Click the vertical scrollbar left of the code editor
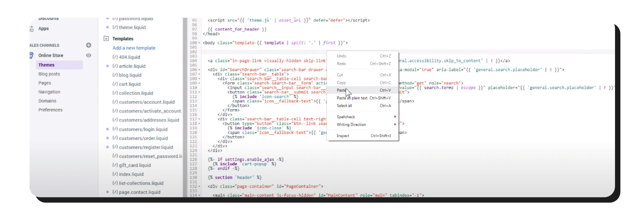The height and width of the screenshot is (215, 644). (x=185, y=107)
